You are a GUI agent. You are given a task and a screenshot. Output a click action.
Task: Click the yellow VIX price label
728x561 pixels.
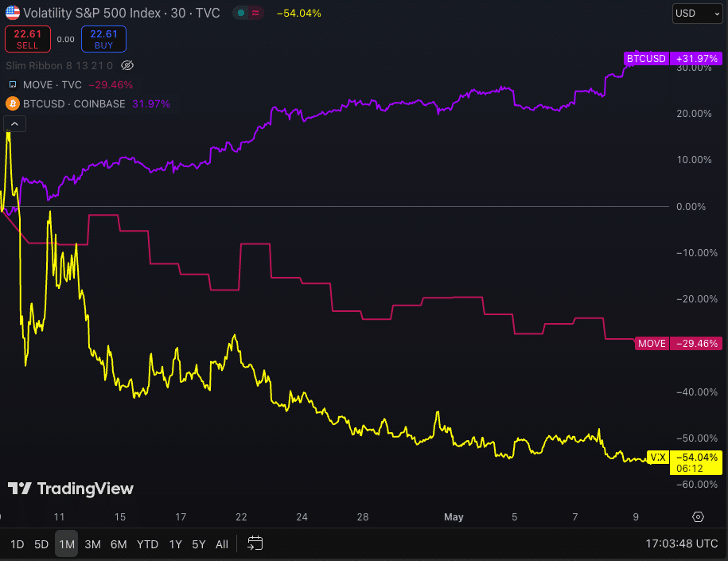(657, 458)
